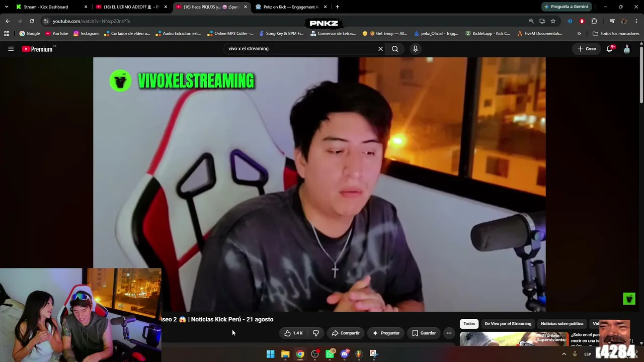The image size is (644, 362).
Task: Click the address bar URL
Action: 91,21
